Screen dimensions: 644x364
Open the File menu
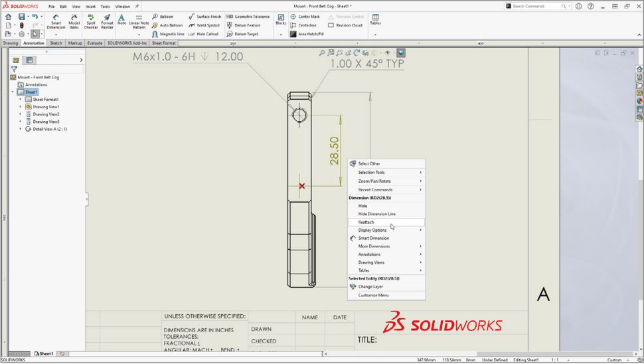51,7
